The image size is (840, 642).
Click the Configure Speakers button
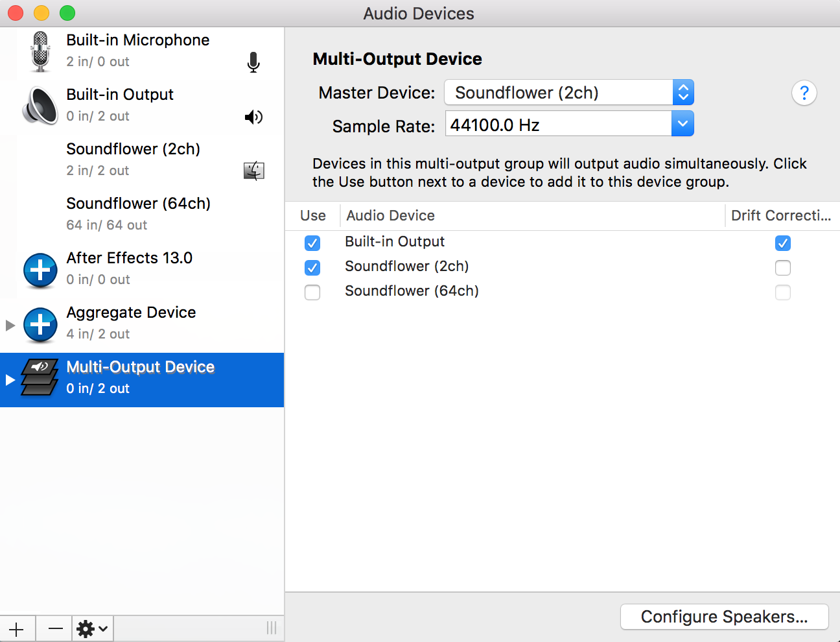pyautogui.click(x=725, y=617)
